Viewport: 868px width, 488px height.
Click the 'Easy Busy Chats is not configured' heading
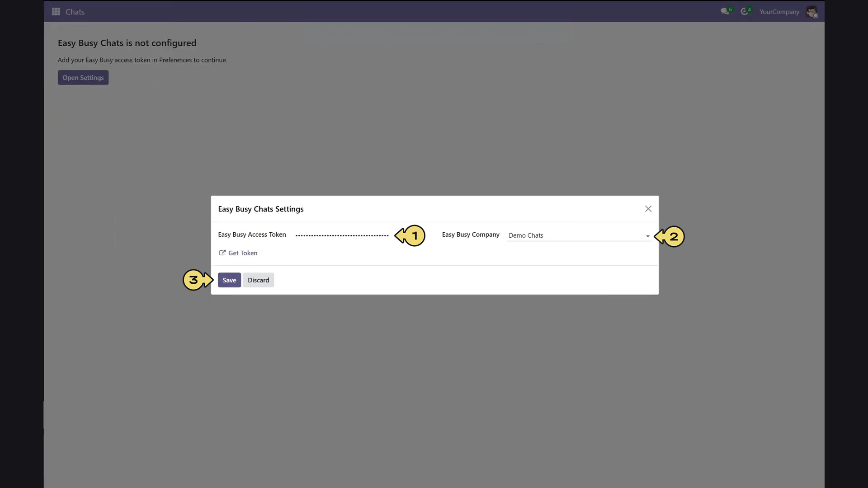127,43
